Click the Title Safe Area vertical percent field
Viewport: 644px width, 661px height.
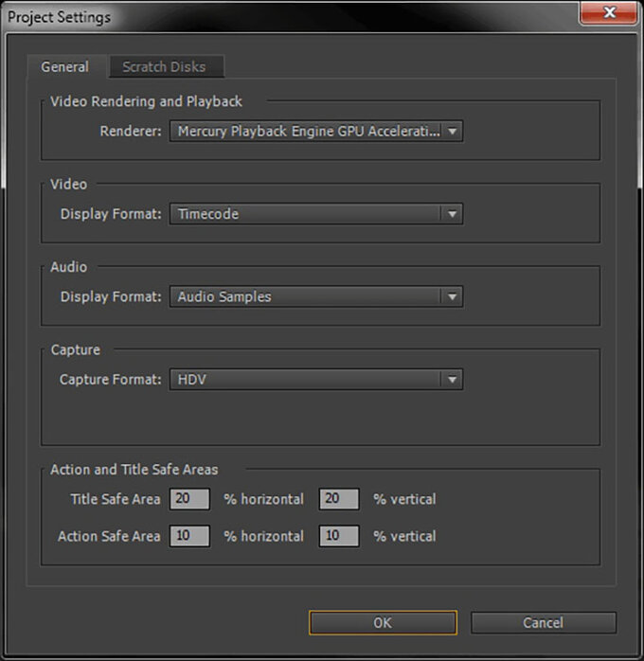click(x=339, y=499)
